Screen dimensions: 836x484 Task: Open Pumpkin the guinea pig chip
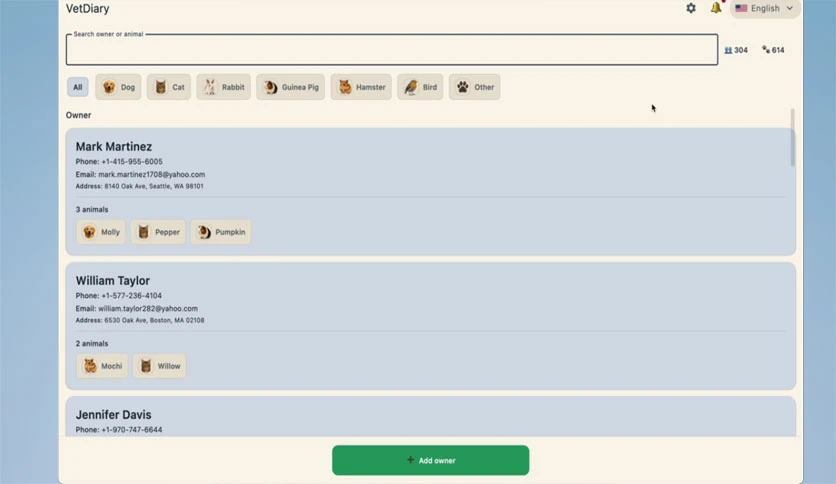pyautogui.click(x=221, y=232)
